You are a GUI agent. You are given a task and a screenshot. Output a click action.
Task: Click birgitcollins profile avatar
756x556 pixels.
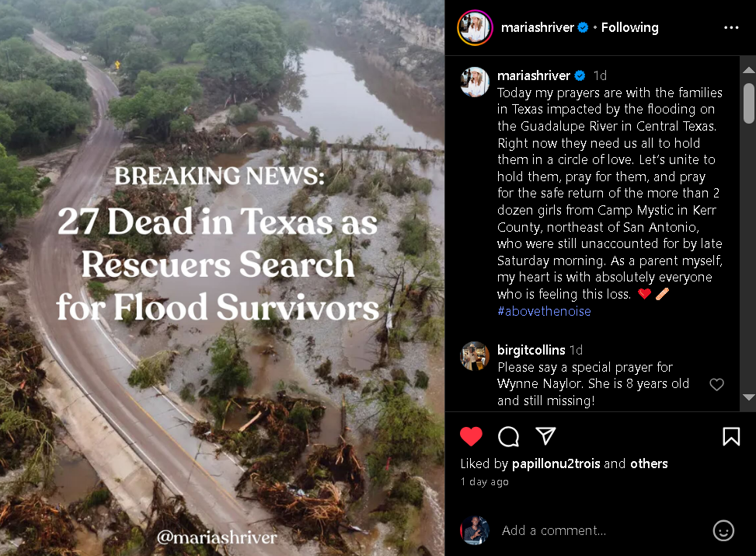click(x=475, y=356)
